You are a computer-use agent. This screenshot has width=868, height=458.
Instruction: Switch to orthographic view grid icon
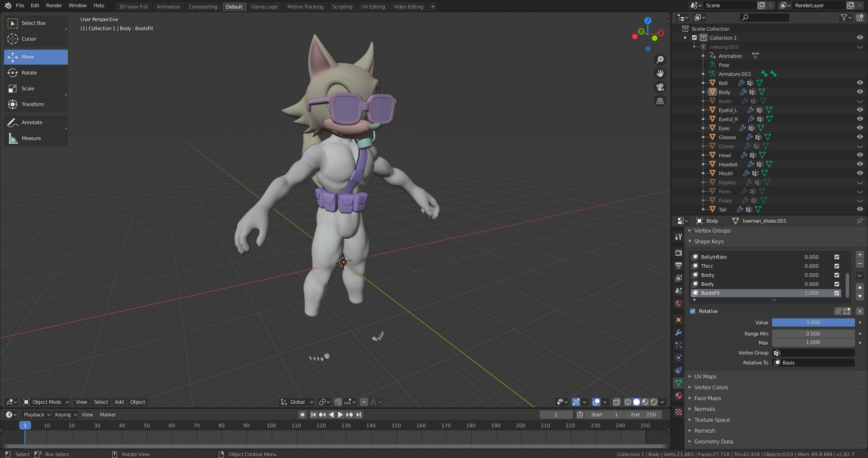click(660, 101)
